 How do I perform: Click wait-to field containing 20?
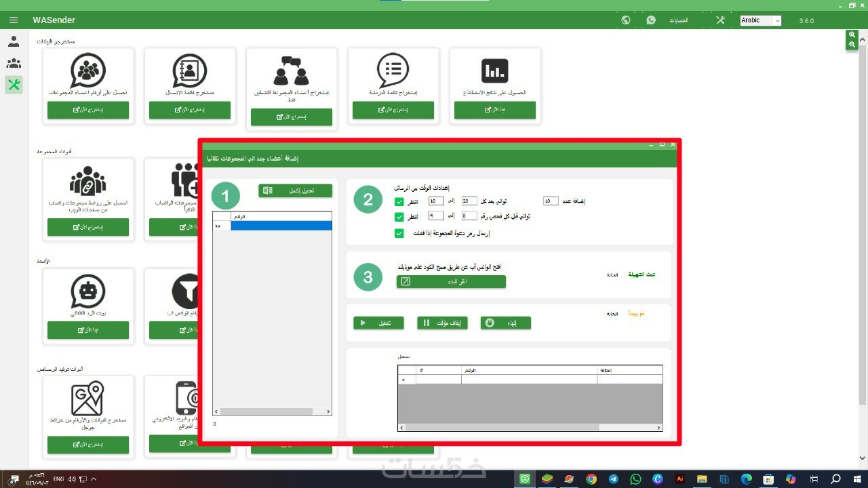click(469, 201)
